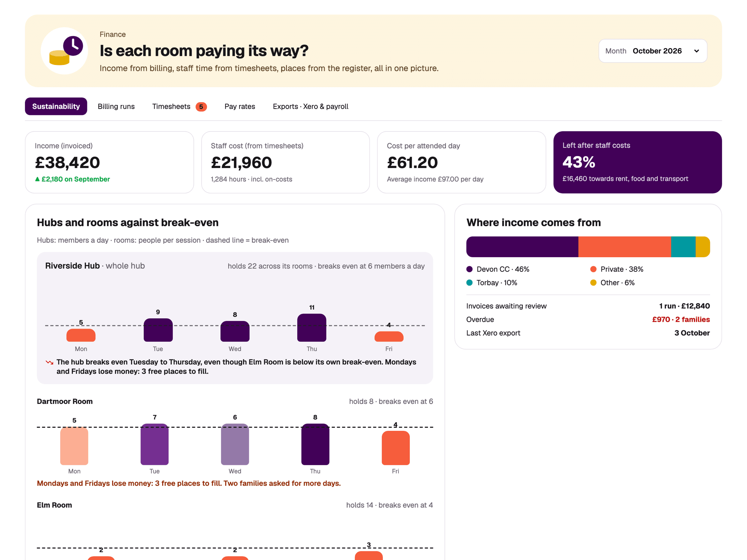The height and width of the screenshot is (560, 747).
Task: Switch to the Billing runs tab
Action: coord(116,106)
